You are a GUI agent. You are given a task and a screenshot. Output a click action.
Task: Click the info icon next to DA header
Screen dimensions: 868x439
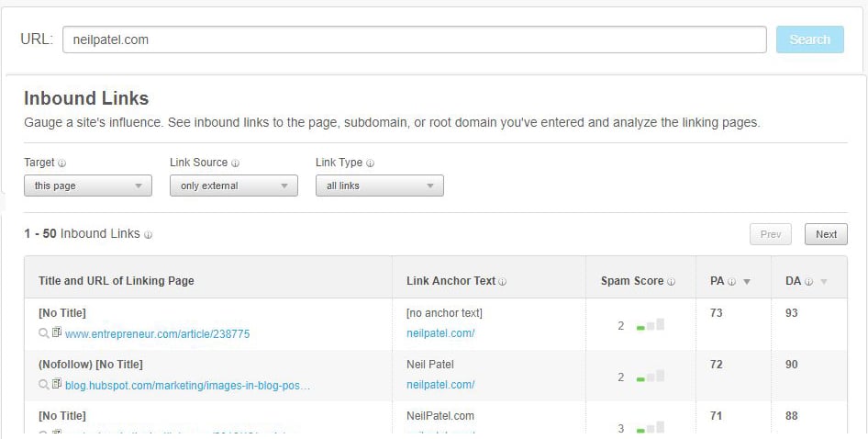(x=808, y=282)
